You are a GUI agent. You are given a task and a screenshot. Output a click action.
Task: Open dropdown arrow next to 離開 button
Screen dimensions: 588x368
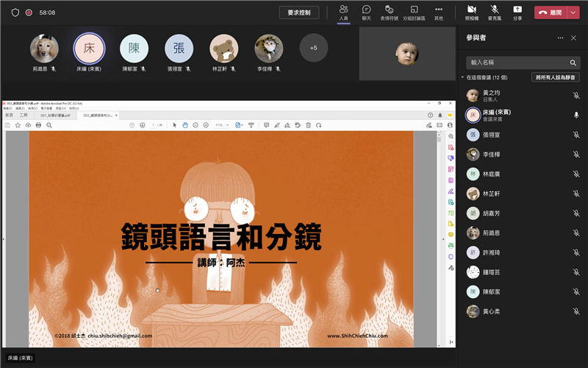(573, 13)
